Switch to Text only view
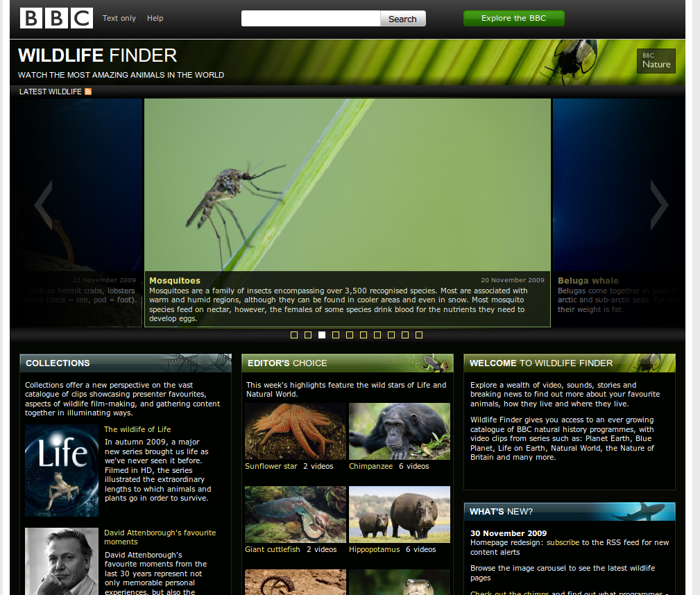Viewport: 700px width, 595px height. tap(119, 18)
